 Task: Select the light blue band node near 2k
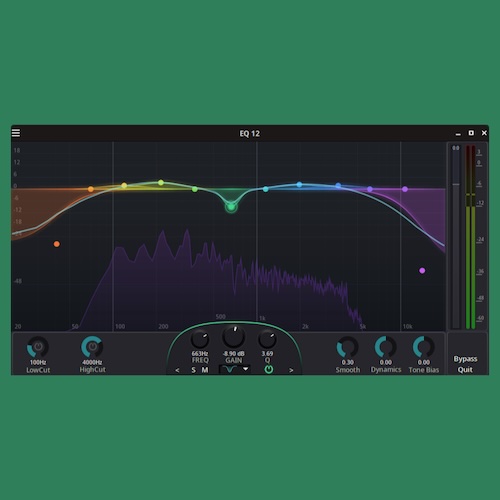click(299, 184)
